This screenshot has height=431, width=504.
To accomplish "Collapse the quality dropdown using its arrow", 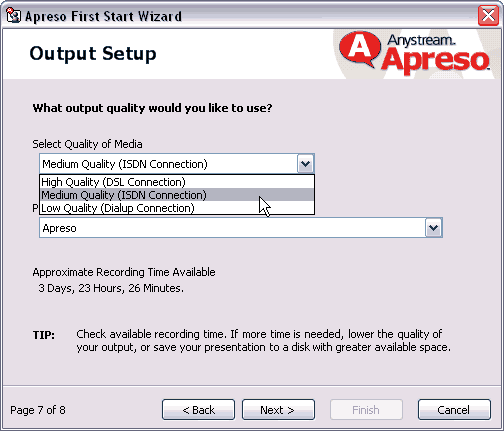I will point(305,164).
